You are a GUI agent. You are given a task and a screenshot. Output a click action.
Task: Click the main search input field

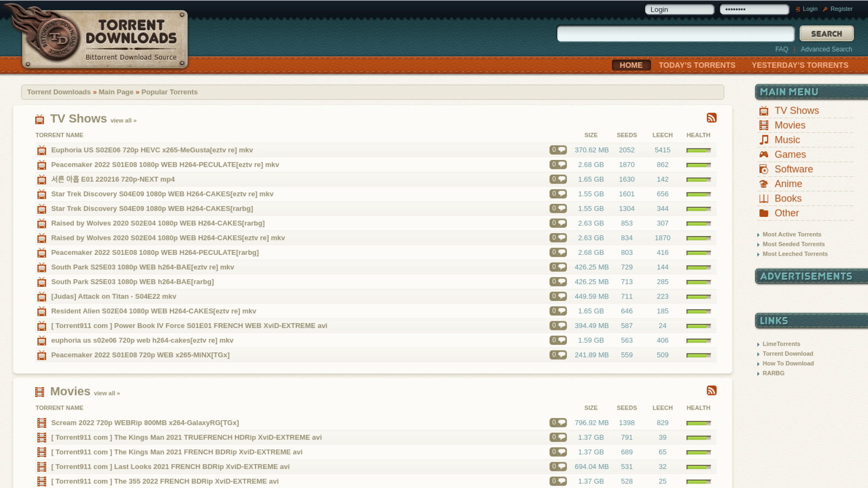coord(675,34)
